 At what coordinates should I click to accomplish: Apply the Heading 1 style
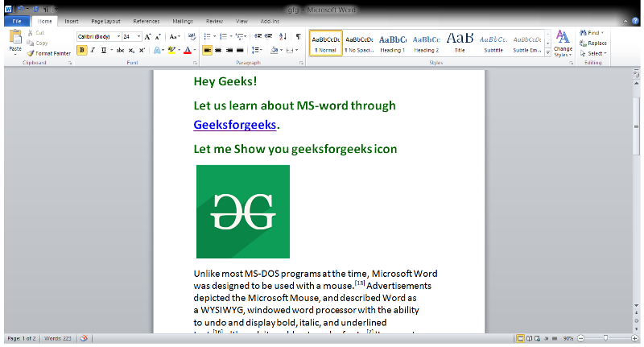tap(392, 43)
